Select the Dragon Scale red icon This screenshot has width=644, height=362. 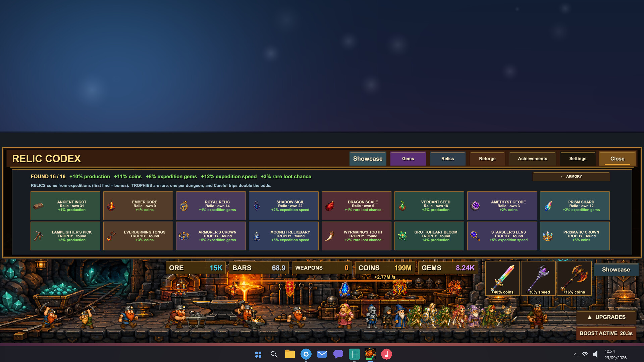pos(329,206)
